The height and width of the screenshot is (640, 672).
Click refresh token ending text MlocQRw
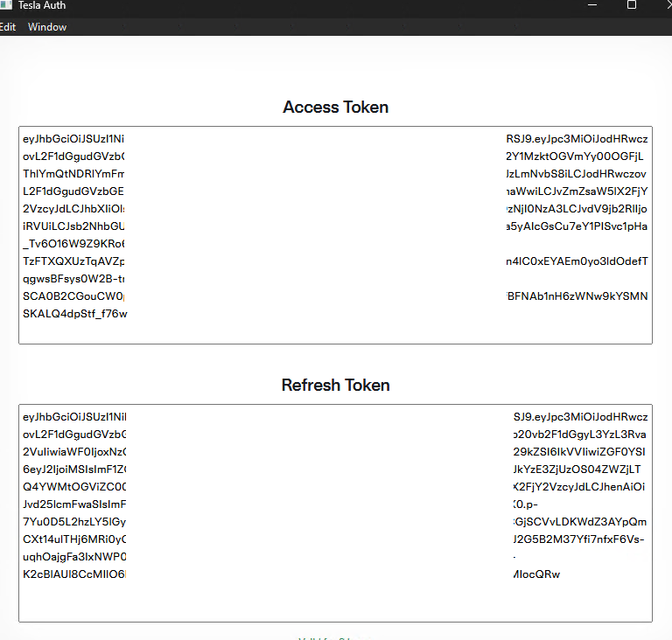537,574
